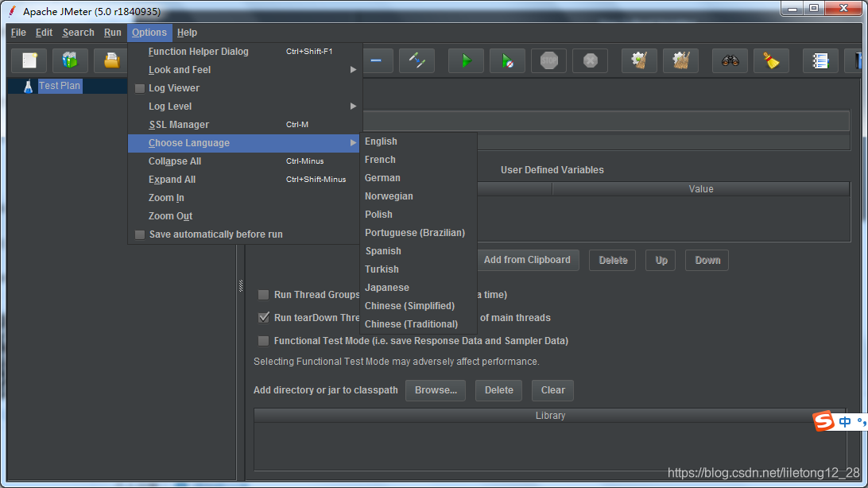The width and height of the screenshot is (868, 488).
Task: Open the Templates icon in toolbar
Action: coord(70,60)
